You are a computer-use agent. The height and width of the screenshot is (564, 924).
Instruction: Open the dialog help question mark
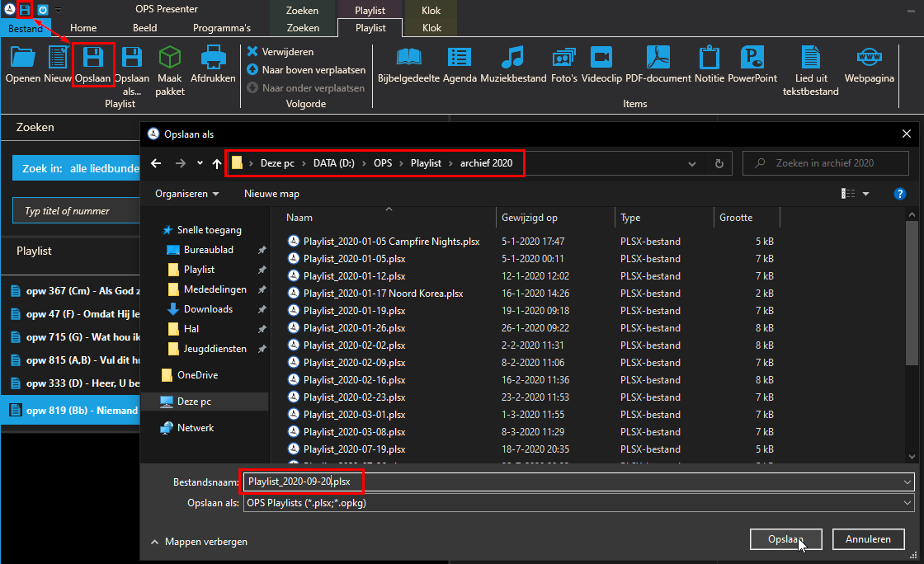coord(899,194)
